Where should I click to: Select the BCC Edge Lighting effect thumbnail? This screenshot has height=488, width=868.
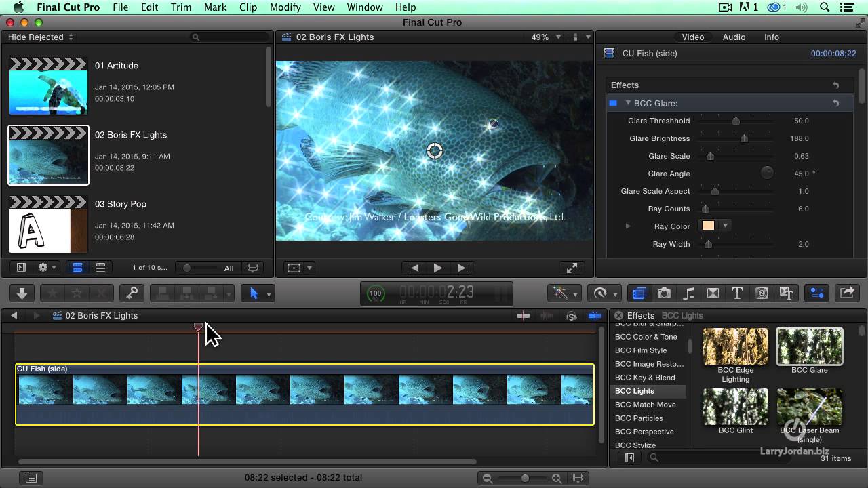[x=735, y=346]
